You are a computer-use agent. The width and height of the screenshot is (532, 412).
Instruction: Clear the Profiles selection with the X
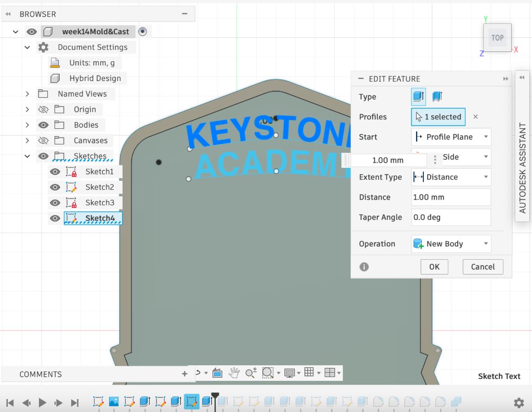[x=475, y=117]
